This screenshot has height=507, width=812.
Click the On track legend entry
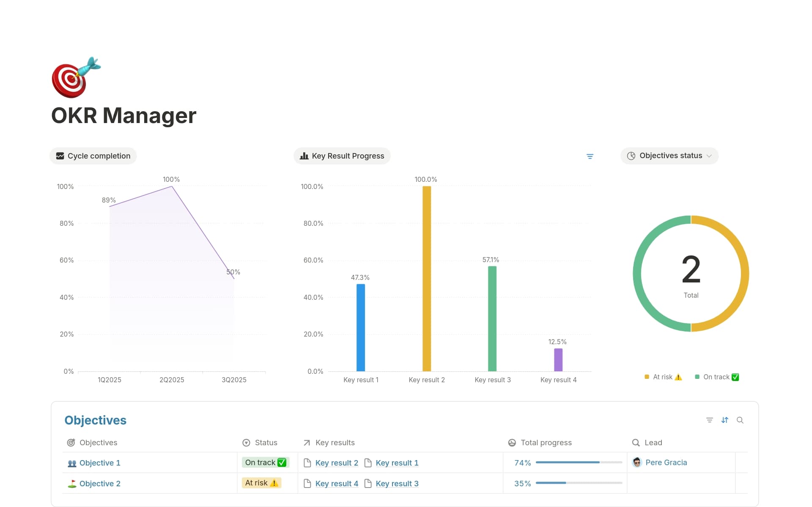[x=717, y=377]
